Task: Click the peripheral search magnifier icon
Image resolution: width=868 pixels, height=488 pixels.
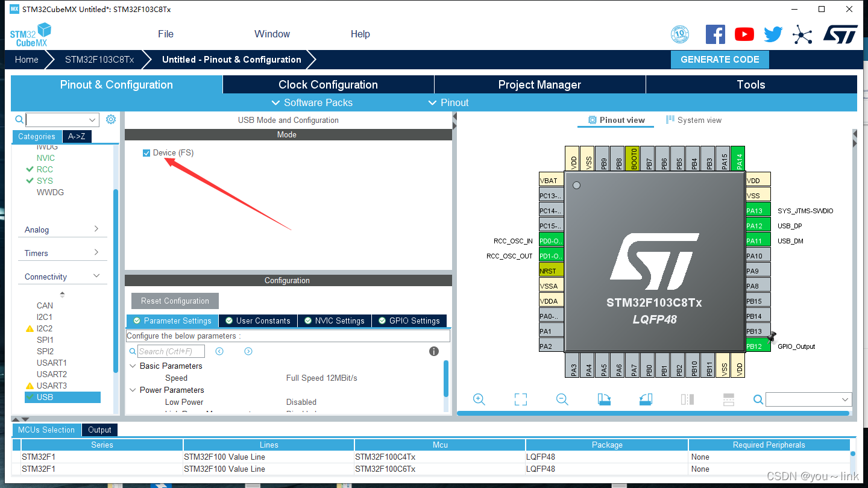Action: 19,120
